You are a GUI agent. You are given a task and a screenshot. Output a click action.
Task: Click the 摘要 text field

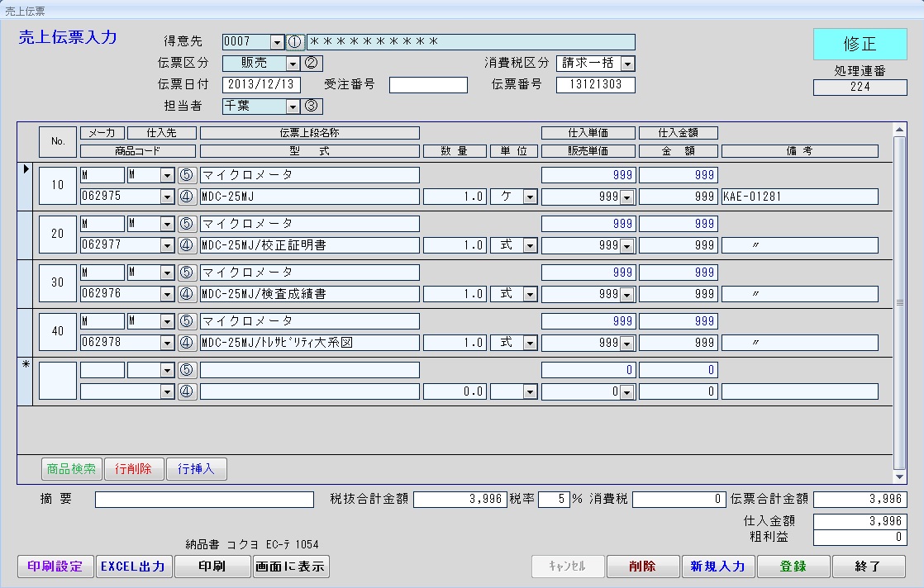(x=204, y=500)
